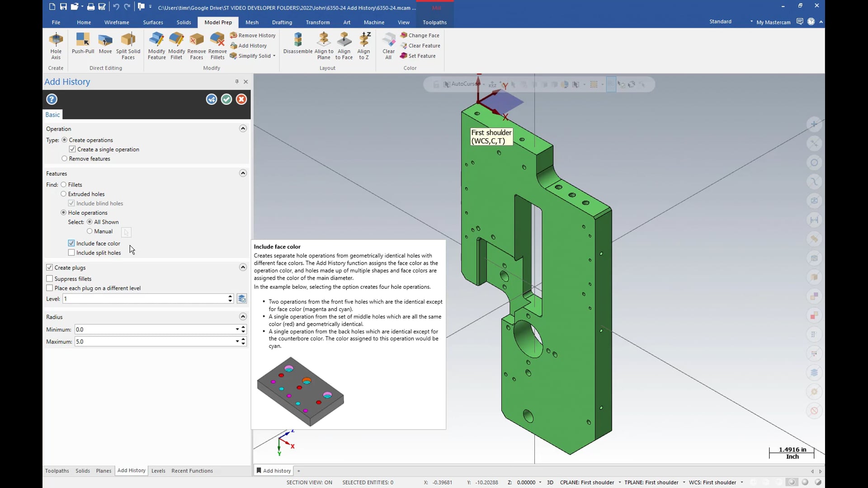868x488 pixels.
Task: Enable Include split holes option
Action: 71,253
